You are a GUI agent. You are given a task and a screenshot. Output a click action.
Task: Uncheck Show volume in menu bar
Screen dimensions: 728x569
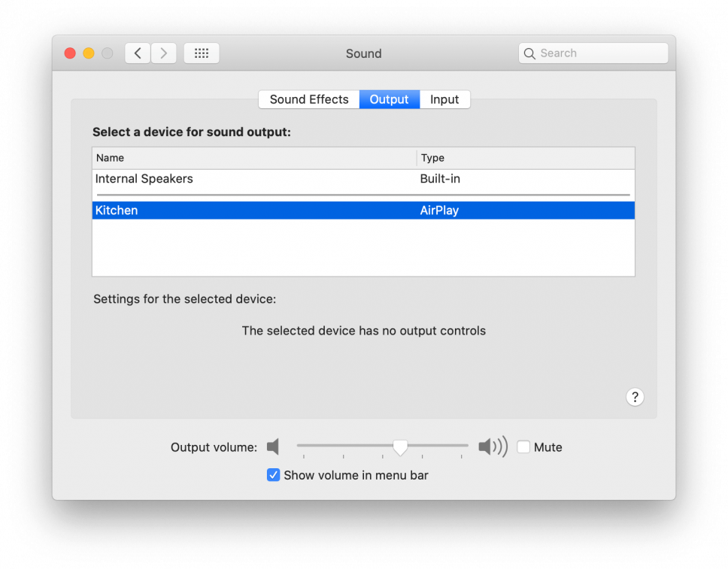(x=274, y=475)
